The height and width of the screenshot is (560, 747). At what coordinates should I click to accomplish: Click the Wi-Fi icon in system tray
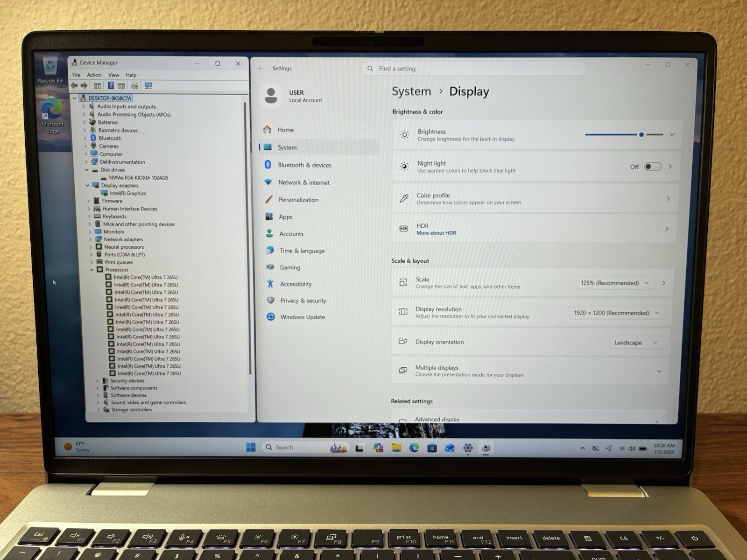click(621, 449)
